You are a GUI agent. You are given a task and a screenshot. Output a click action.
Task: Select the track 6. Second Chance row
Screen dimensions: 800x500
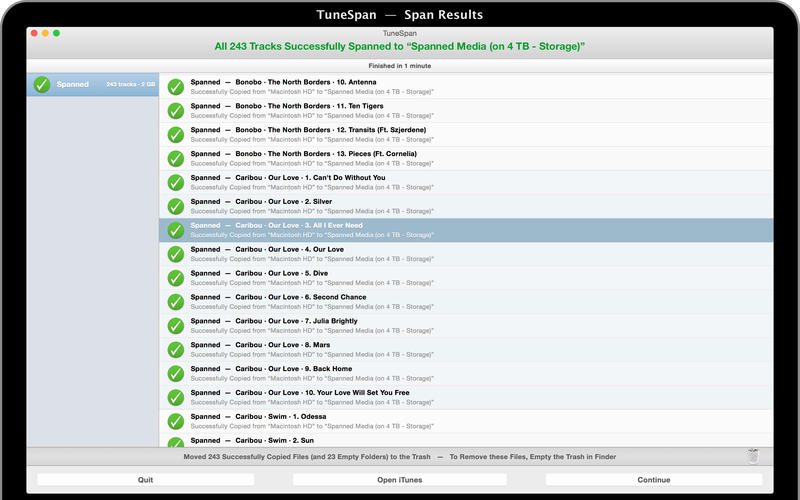(465, 302)
